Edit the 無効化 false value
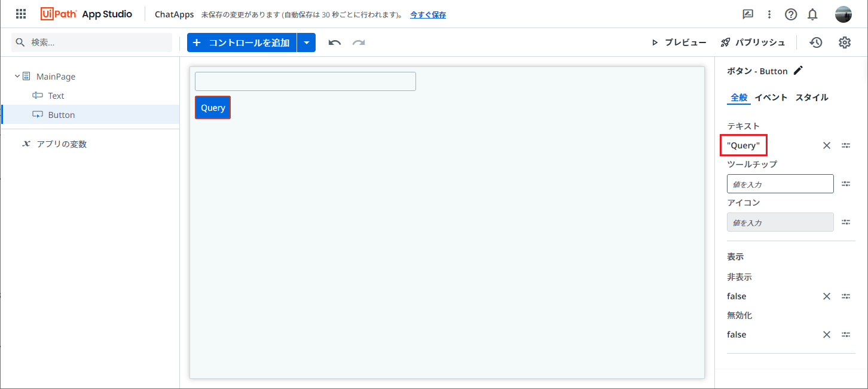The width and height of the screenshot is (868, 389). [x=736, y=335]
